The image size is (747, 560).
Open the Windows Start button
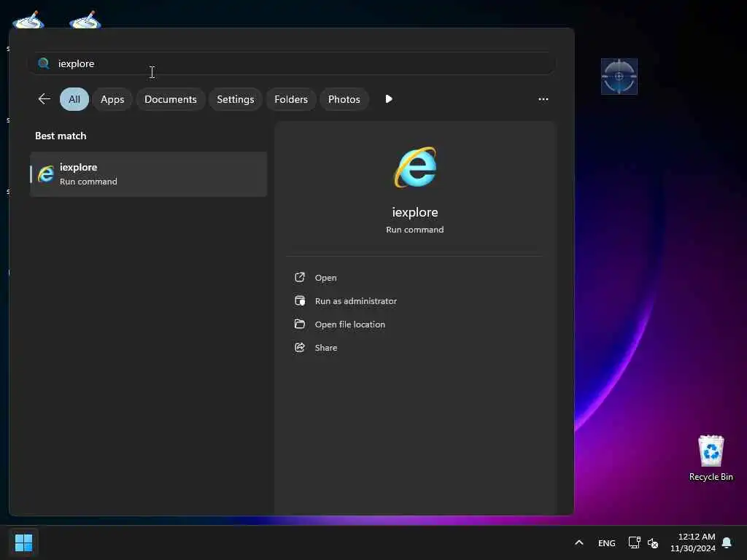(23, 542)
